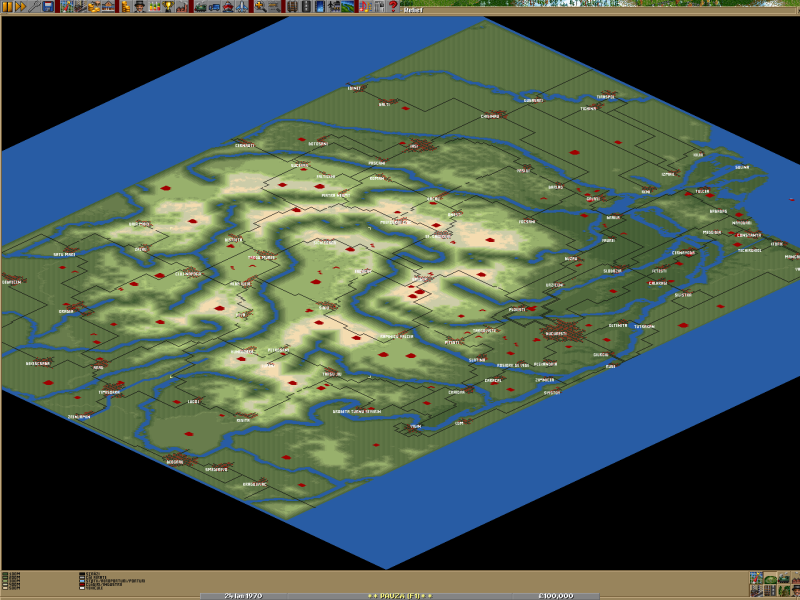
Task: Click the TIRASPOL town label on map
Action: coord(606,96)
